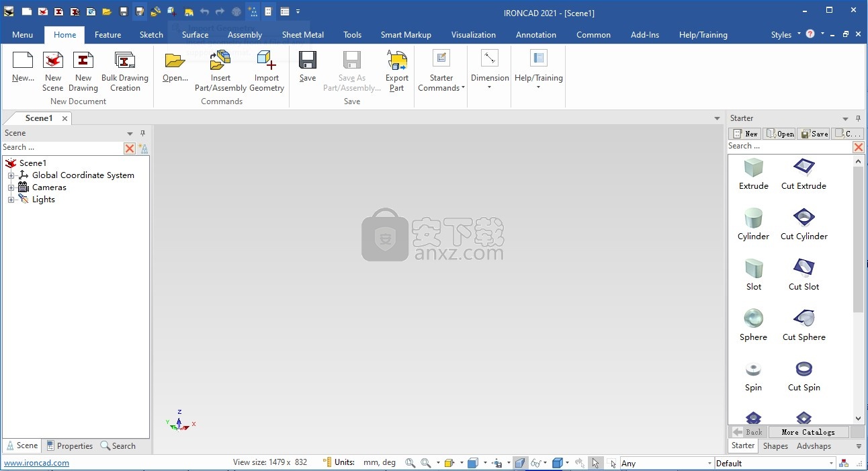868x471 pixels.
Task: Open the Scene panel options arrow
Action: (x=130, y=133)
